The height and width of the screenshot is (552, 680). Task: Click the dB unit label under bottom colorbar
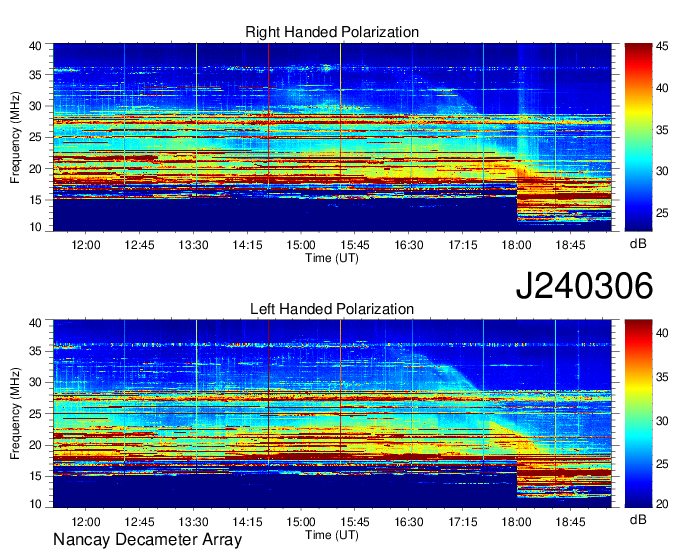(638, 520)
